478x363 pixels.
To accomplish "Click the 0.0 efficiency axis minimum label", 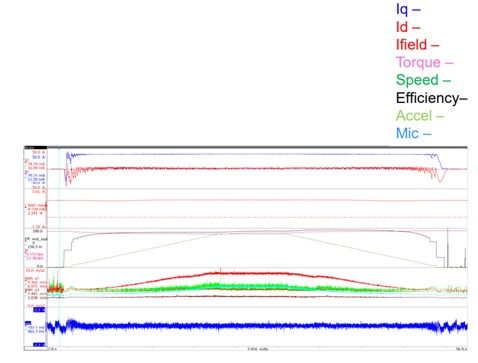I will (x=40, y=266).
